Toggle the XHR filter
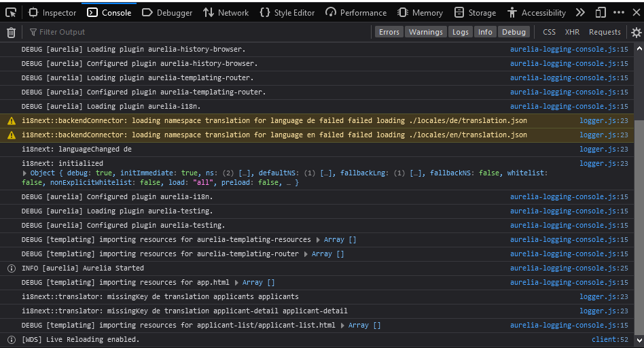This screenshot has height=348, width=644. pyautogui.click(x=572, y=32)
